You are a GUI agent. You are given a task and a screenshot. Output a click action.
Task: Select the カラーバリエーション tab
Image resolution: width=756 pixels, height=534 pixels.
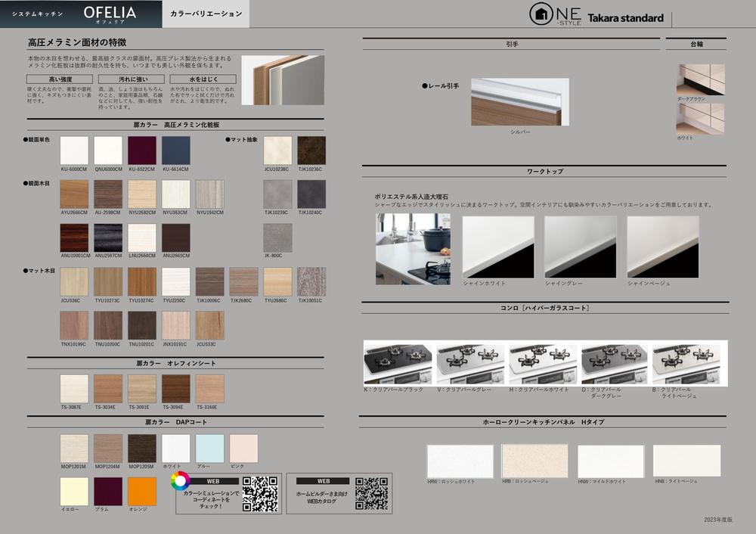(x=206, y=14)
